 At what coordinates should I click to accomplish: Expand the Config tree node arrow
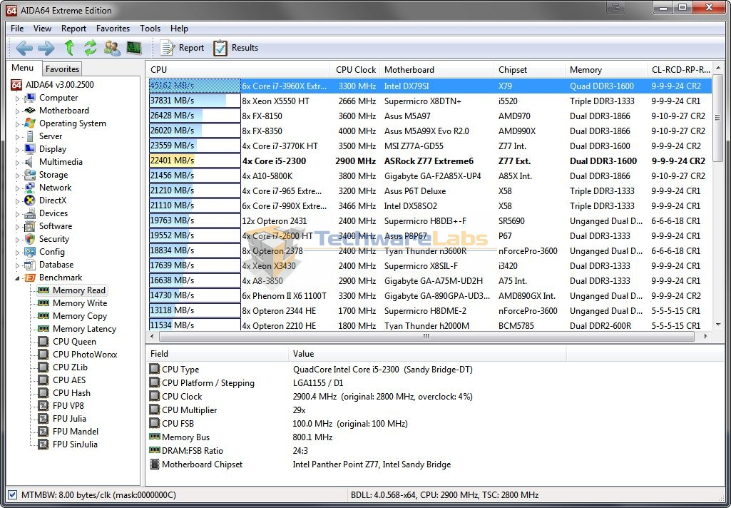coord(17,252)
